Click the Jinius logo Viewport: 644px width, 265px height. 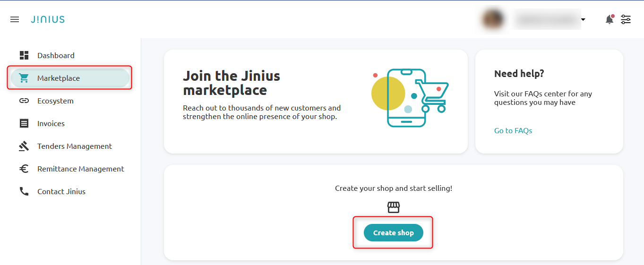coord(48,19)
